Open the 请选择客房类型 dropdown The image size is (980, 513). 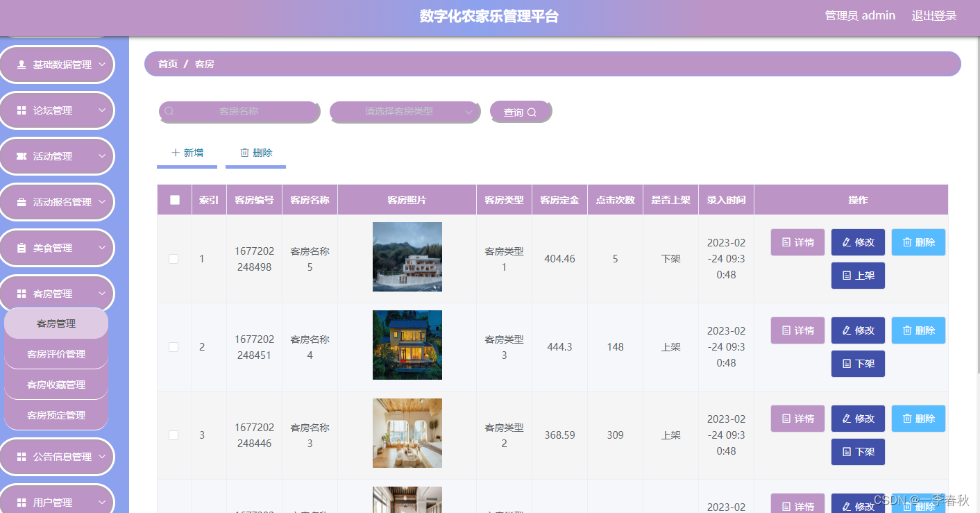pyautogui.click(x=405, y=111)
